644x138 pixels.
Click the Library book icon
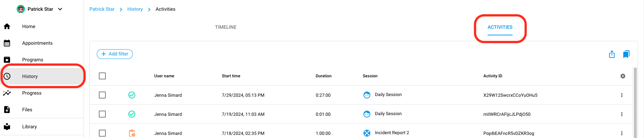click(7, 127)
